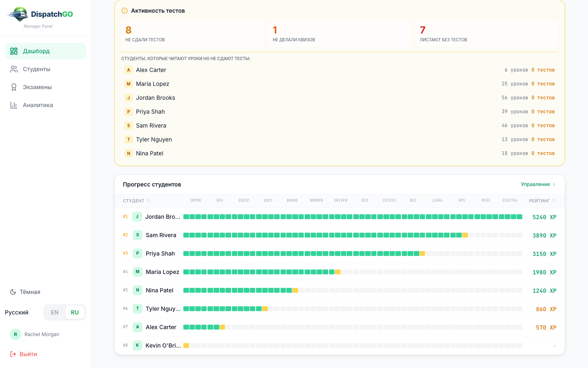Viewport: 588px width, 368px height.
Task: Open Rachel Morgan profile name
Action: pos(42,334)
